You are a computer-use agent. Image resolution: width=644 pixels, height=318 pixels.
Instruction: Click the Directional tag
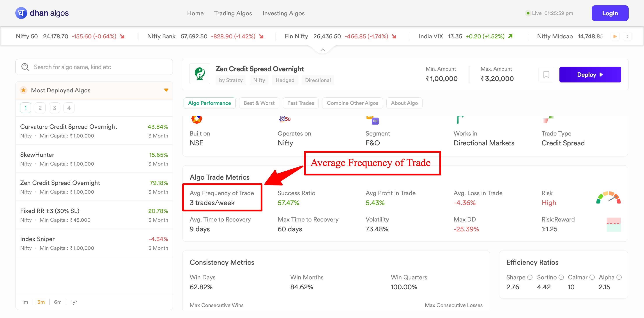click(x=318, y=80)
